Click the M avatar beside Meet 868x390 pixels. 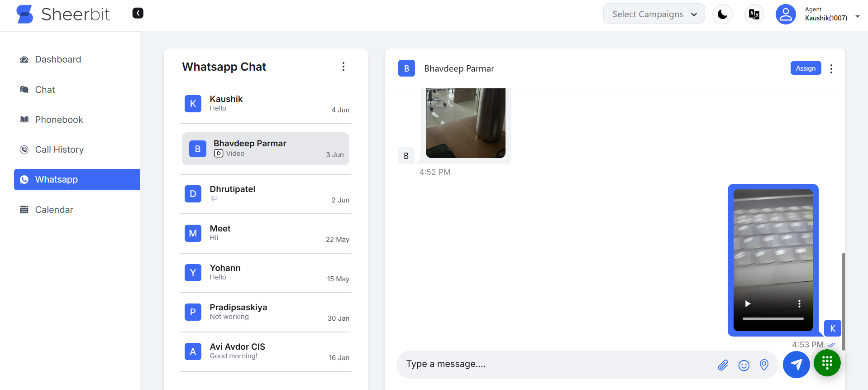pos(193,233)
